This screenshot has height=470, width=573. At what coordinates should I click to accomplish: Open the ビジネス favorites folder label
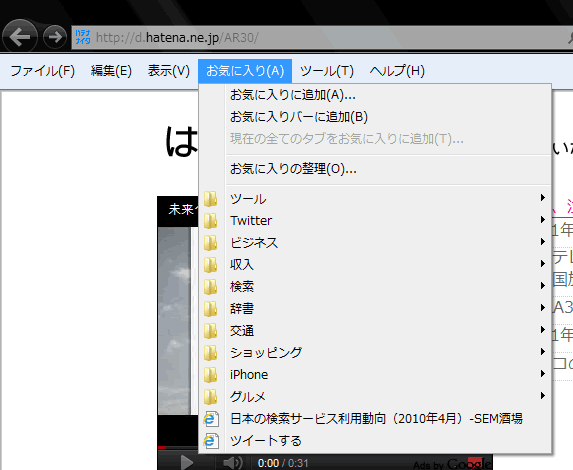click(x=254, y=243)
